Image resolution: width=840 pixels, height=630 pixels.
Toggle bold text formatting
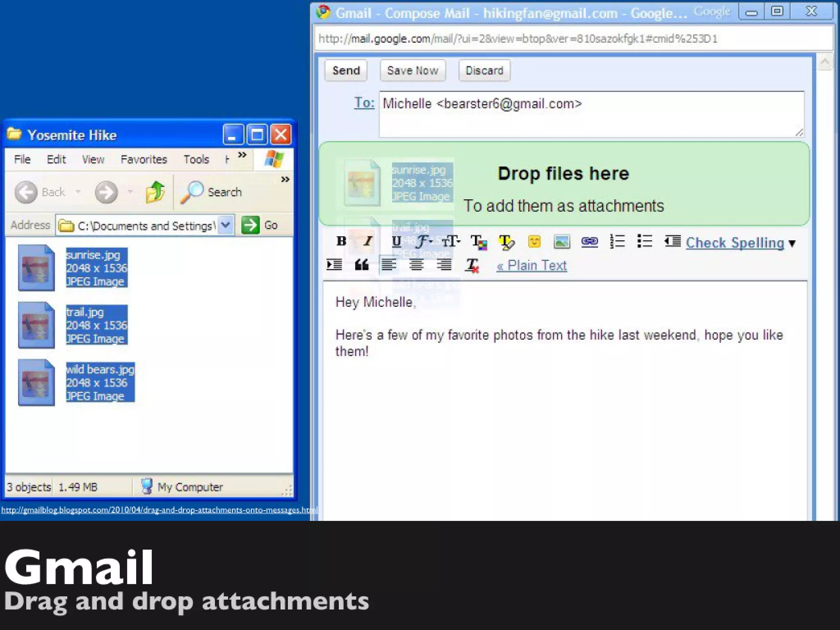[341, 241]
